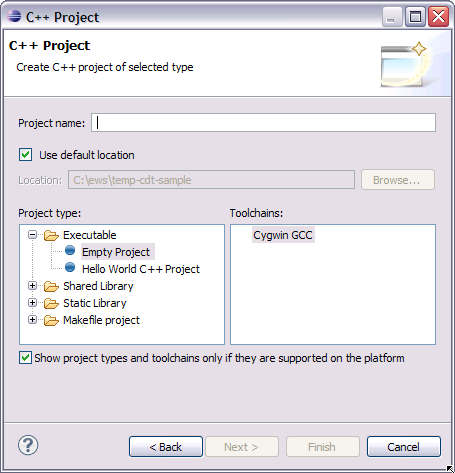Click the blue circle beside Hello World C++ Project
Image resolution: width=455 pixels, height=473 pixels.
70,267
